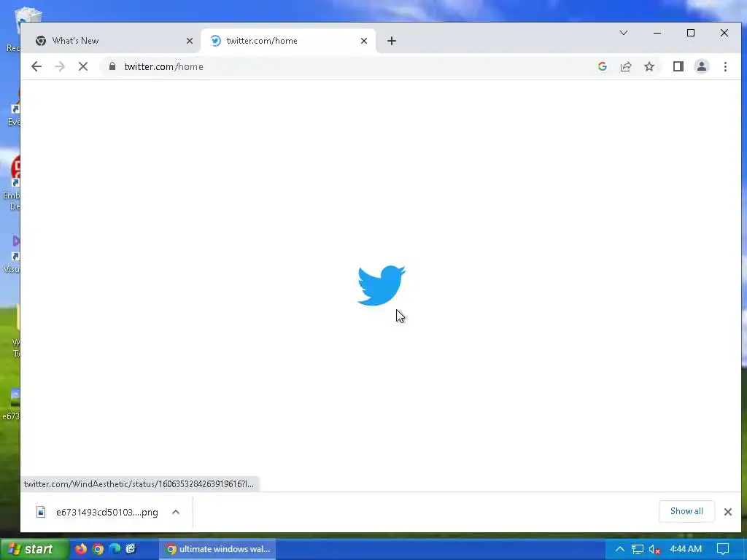Open Chrome's three-dot menu
This screenshot has height=560, width=747.
[x=725, y=66]
